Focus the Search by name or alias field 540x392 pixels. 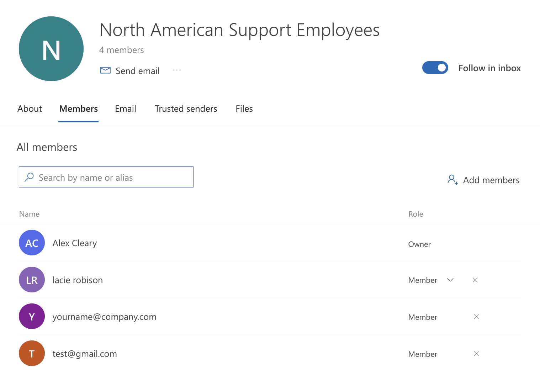(106, 177)
